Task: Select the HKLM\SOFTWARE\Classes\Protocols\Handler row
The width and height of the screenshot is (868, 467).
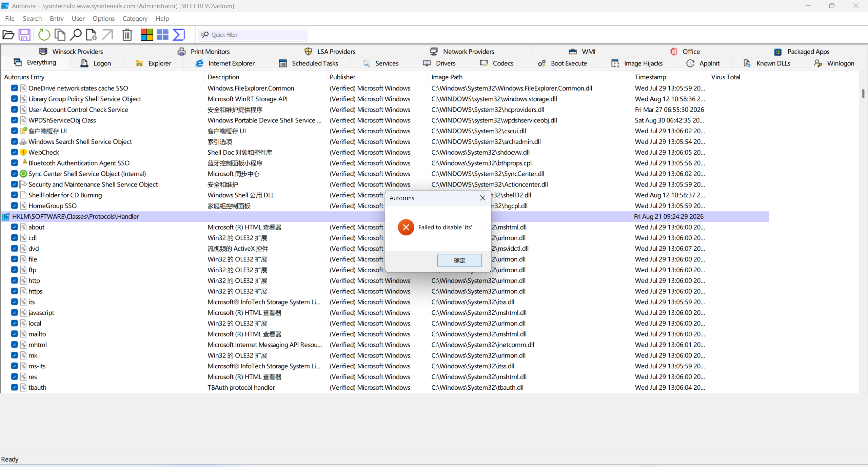Action: 385,217
